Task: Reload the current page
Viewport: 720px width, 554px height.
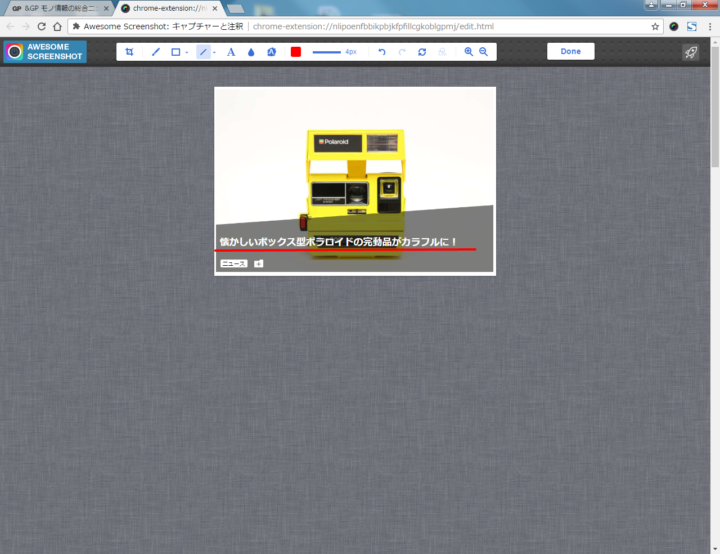Action: (42, 27)
